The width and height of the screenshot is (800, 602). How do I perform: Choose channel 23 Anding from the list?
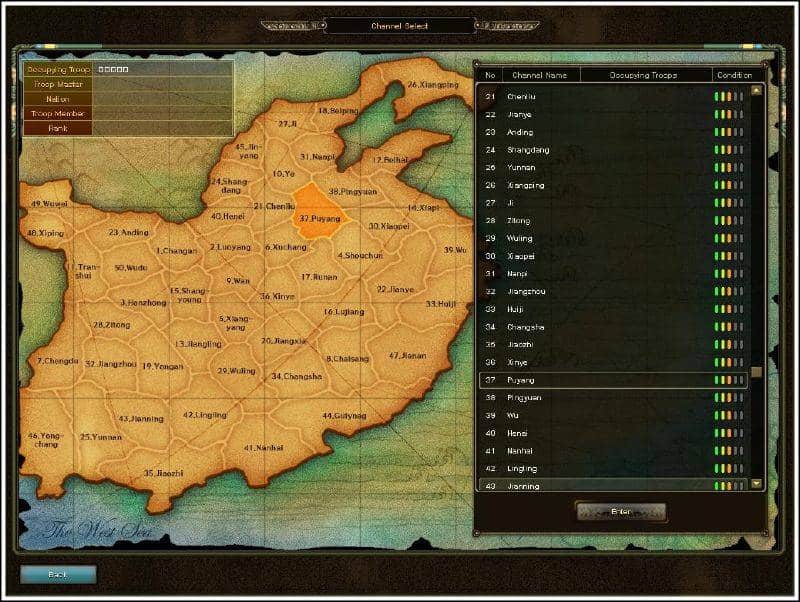[x=613, y=132]
